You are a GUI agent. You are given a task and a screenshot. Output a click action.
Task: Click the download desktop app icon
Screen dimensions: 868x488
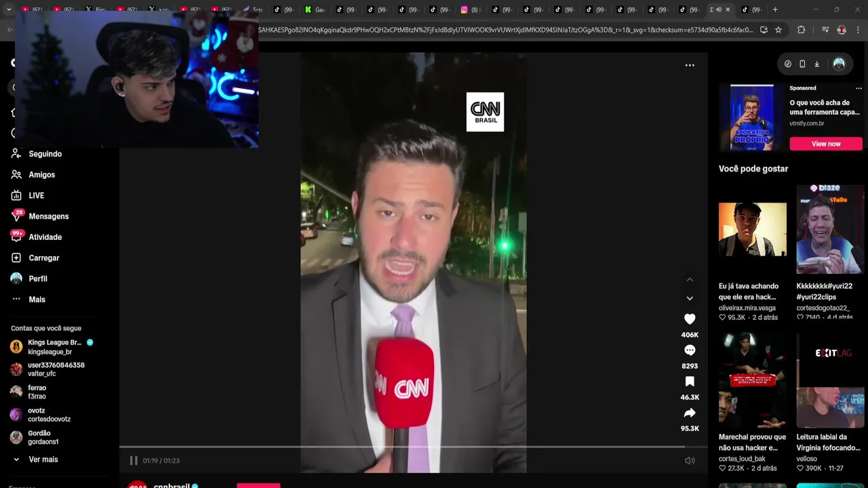coord(816,64)
